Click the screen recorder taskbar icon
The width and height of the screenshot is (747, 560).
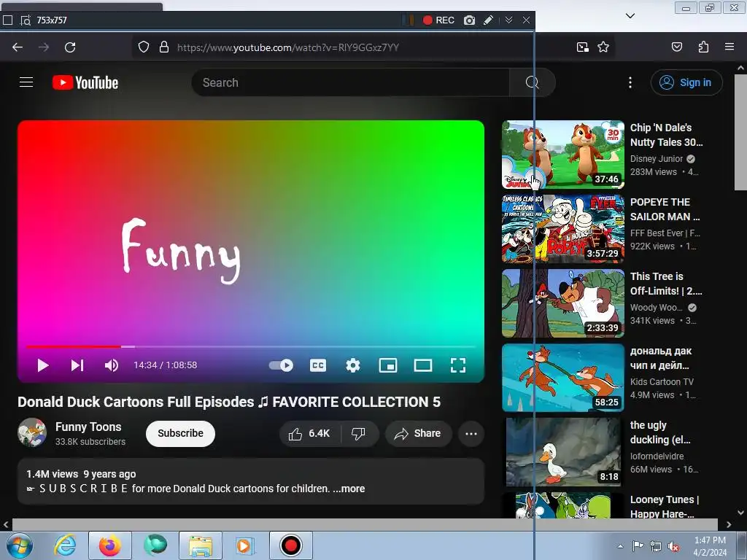click(290, 545)
